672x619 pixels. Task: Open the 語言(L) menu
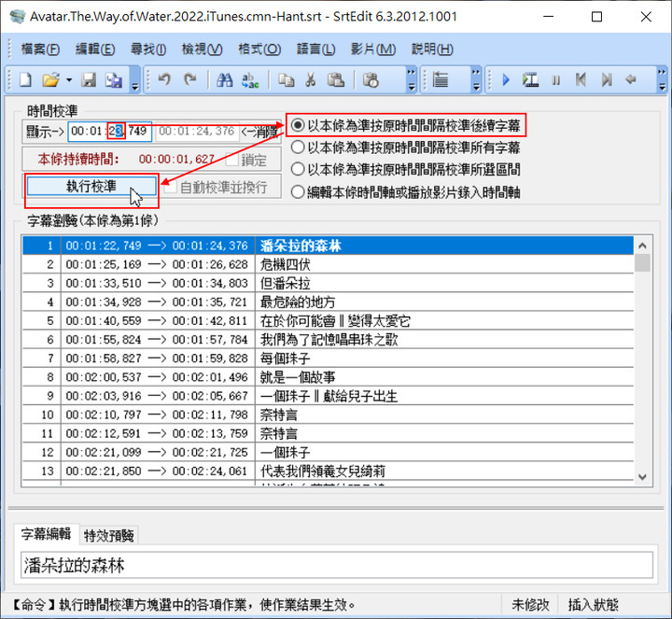pyautogui.click(x=315, y=49)
